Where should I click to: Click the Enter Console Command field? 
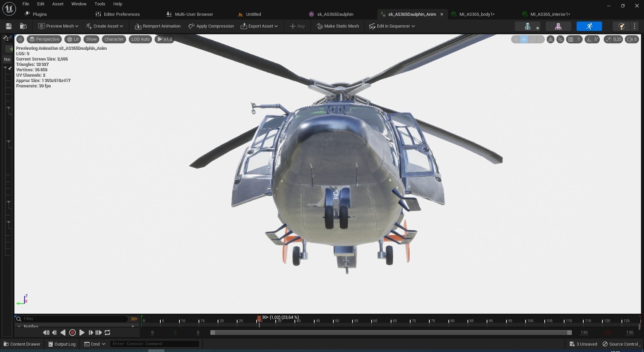pos(155,344)
